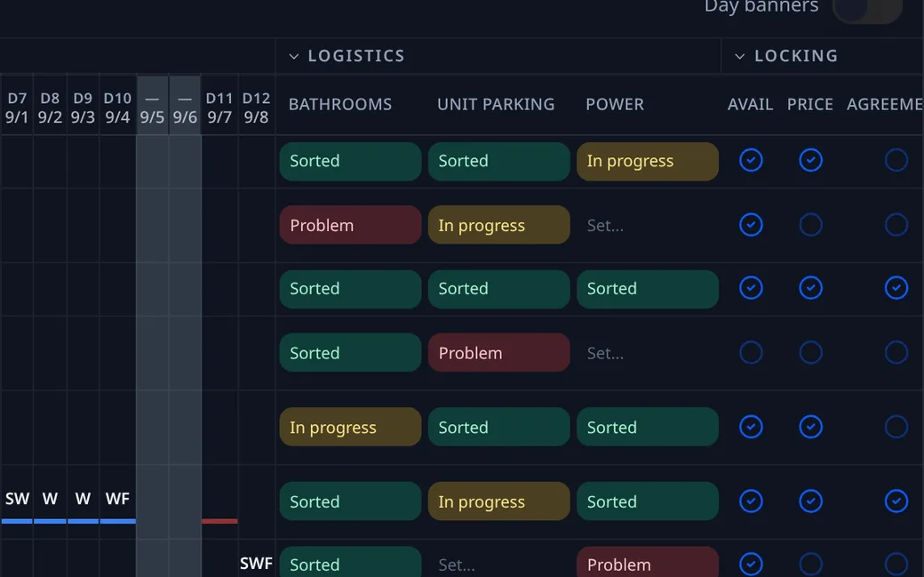Collapse the LOCKING section chevron
This screenshot has height=577, width=924.
(x=739, y=57)
